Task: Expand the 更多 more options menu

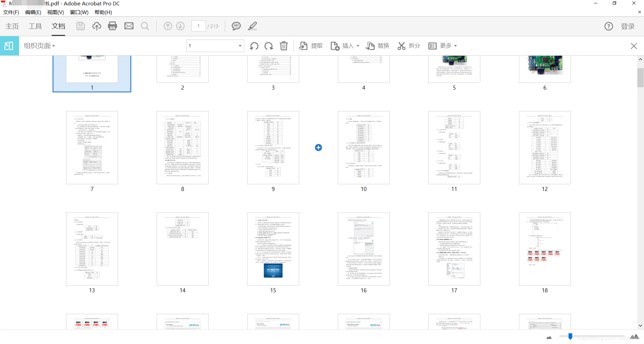Action: coord(443,46)
